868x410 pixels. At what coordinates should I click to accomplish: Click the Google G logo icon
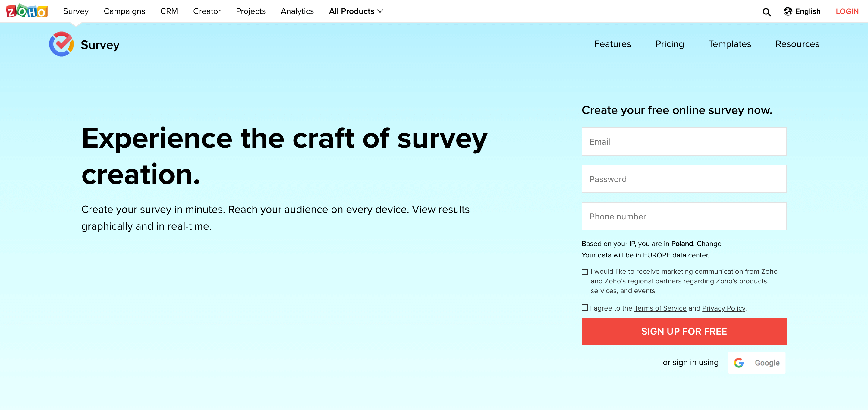coord(739,363)
